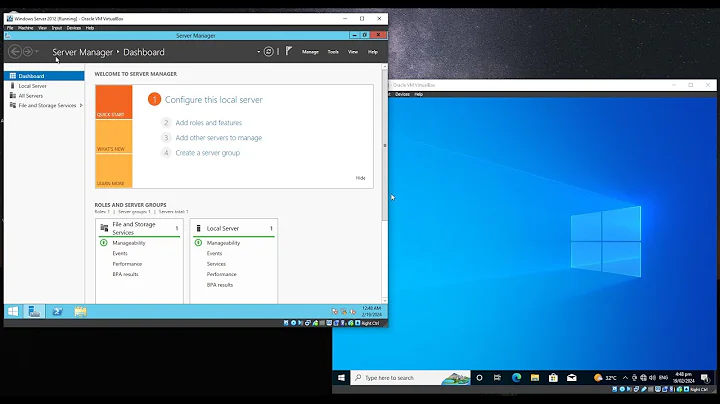Go back with Server Manager back arrow
The height and width of the screenshot is (404, 720).
click(15, 52)
